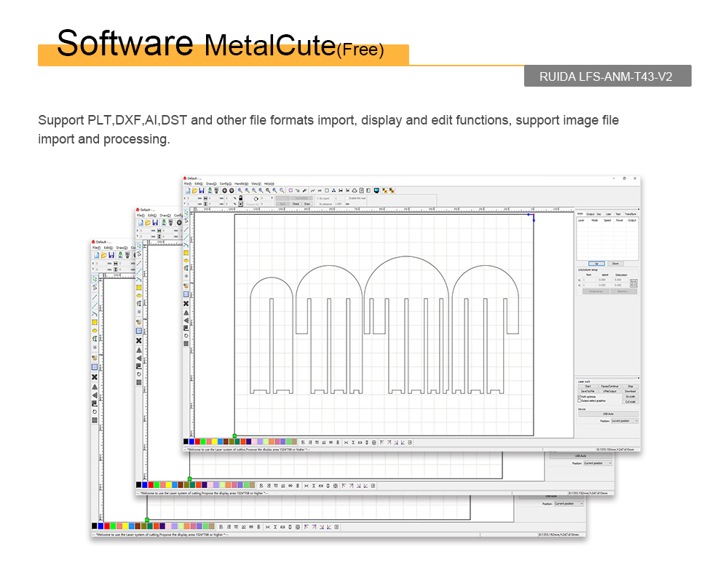Open Edit menu in middle window
The width and height of the screenshot is (728, 579).
152,216
